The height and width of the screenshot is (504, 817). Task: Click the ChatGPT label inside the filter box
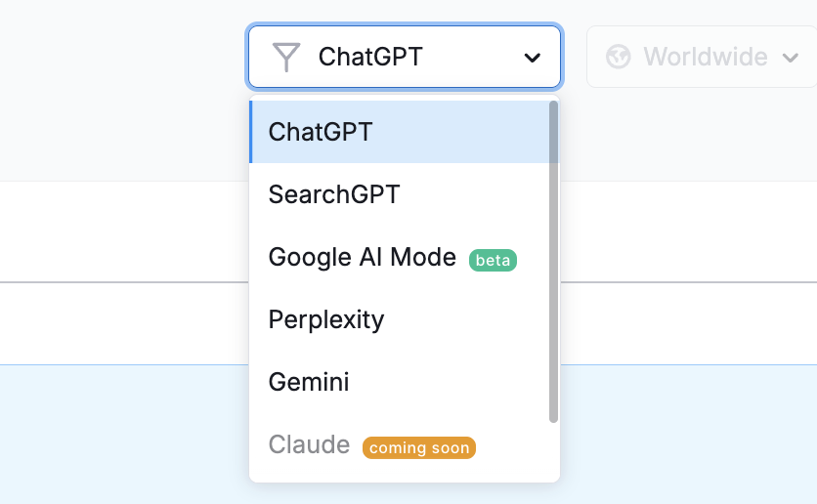pyautogui.click(x=370, y=57)
